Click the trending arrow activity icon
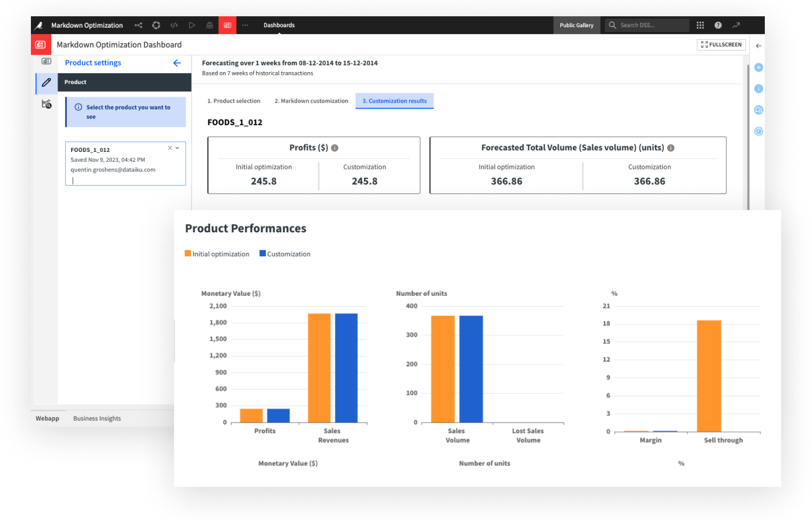This screenshot has height=521, width=812. [736, 26]
